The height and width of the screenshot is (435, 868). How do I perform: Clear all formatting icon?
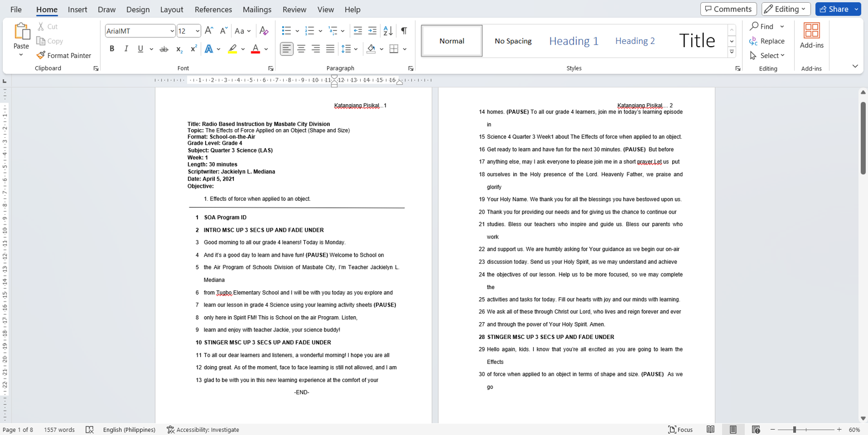click(264, 31)
